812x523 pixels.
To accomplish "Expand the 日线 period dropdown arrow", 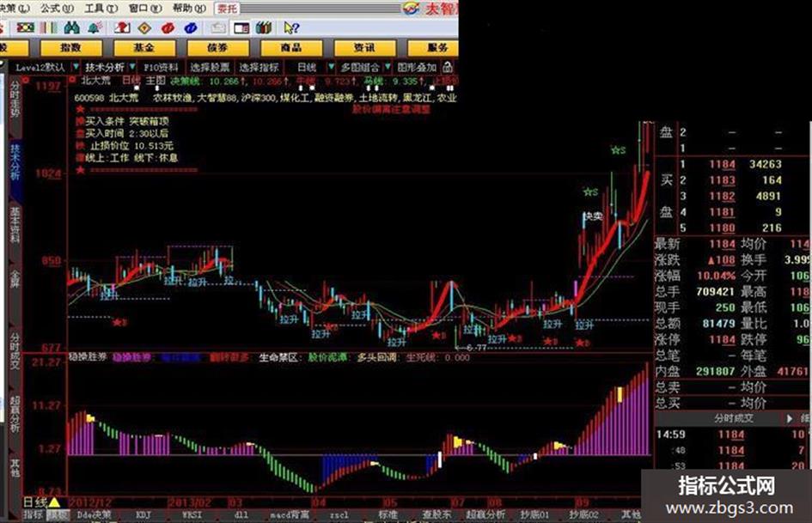I will [331, 67].
